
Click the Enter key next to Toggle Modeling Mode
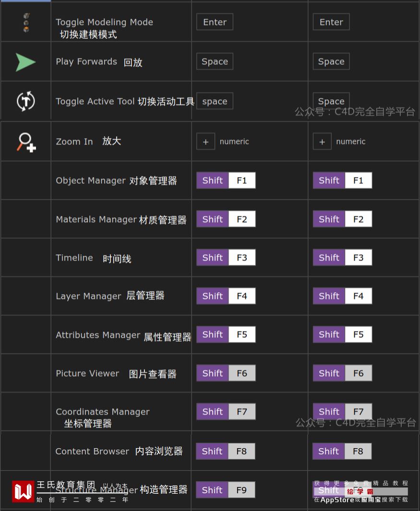(x=215, y=22)
